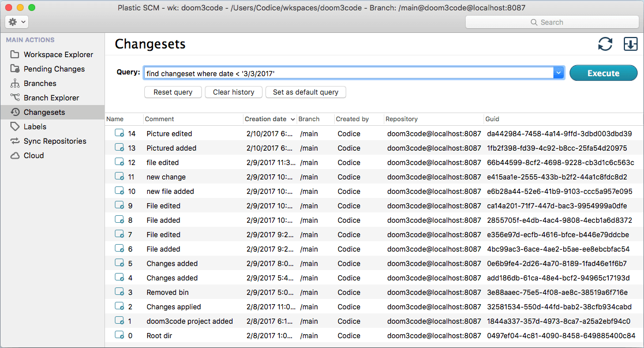The image size is (644, 348).
Task: Toggle Creation date sort arrow
Action: pyautogui.click(x=293, y=119)
